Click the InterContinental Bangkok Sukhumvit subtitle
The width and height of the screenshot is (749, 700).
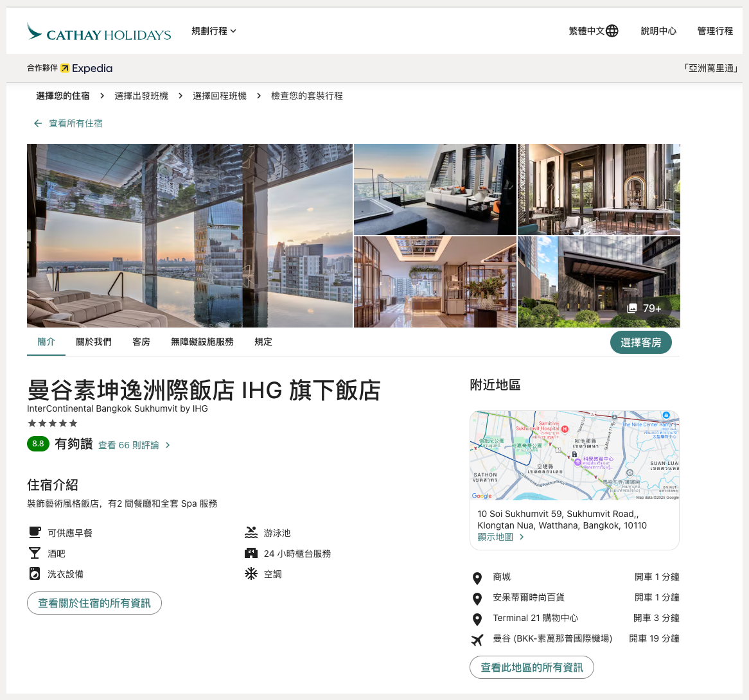pyautogui.click(x=118, y=408)
